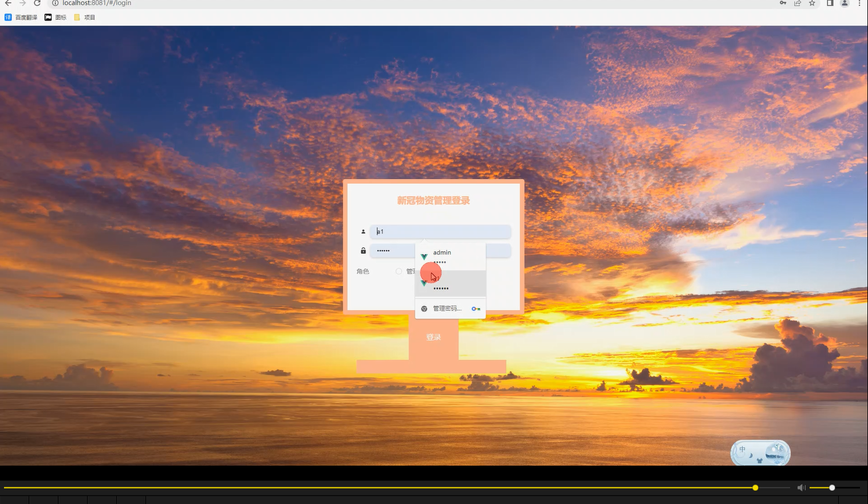This screenshot has width=868, height=504.
Task: Open the Chrome three-dot menu
Action: pos(859,3)
